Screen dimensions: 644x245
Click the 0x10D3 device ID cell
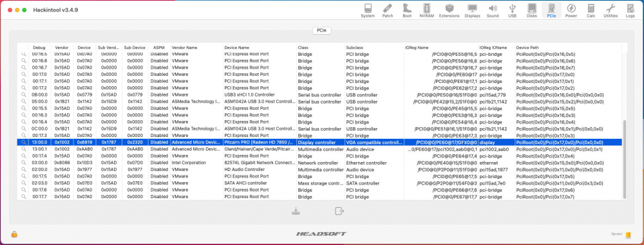pyautogui.click(x=84, y=163)
